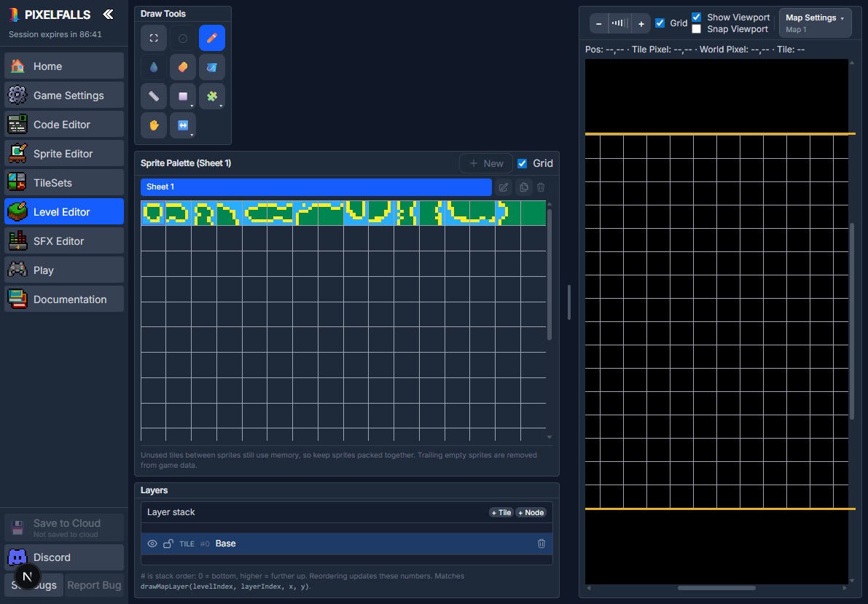Viewport: 868px width, 604px height.
Task: Open the Level Editor page
Action: coord(64,211)
